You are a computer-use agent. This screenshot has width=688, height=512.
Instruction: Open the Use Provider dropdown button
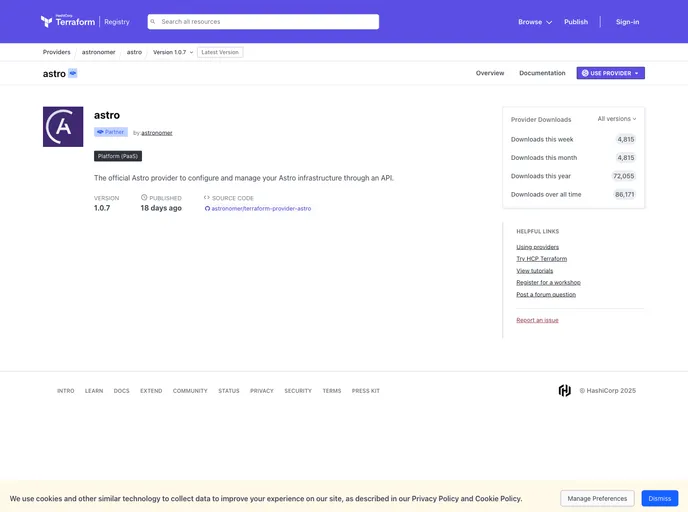click(610, 73)
